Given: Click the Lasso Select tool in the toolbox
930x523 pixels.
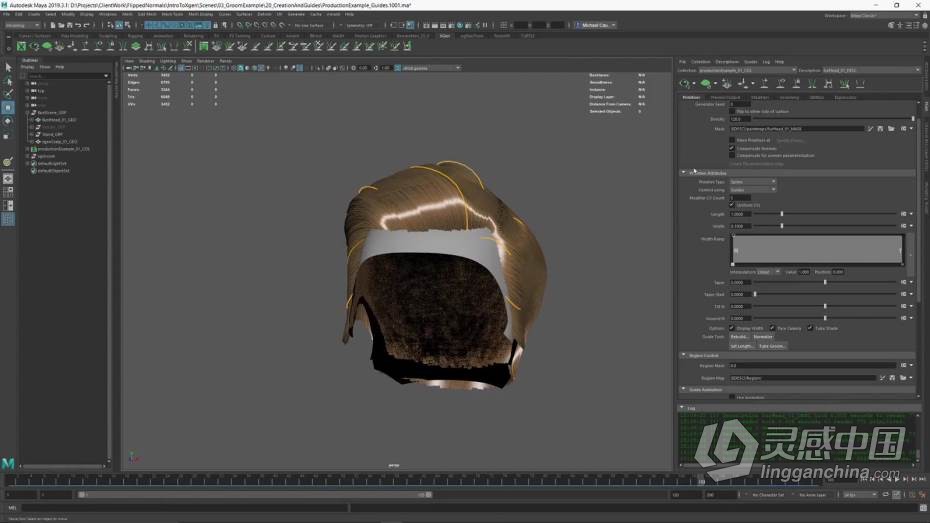Looking at the screenshot, I should tap(8, 81).
